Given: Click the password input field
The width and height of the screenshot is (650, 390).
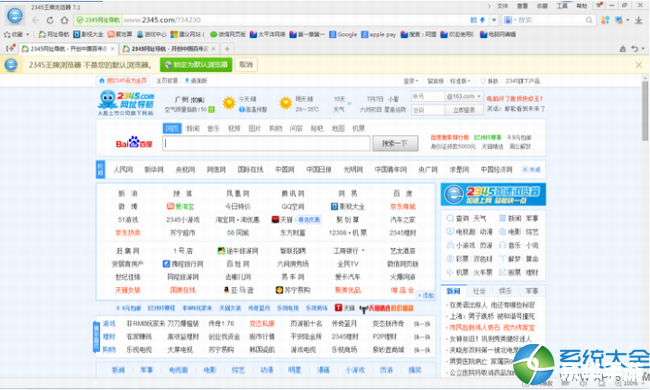Looking at the screenshot, I should click(427, 110).
